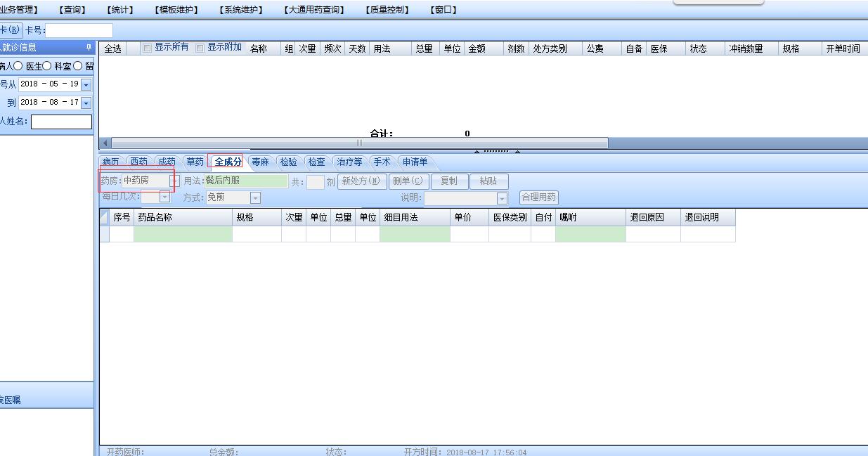Open the start date 2018-05-19 dropdown arrow
The width and height of the screenshot is (868, 456).
point(86,84)
